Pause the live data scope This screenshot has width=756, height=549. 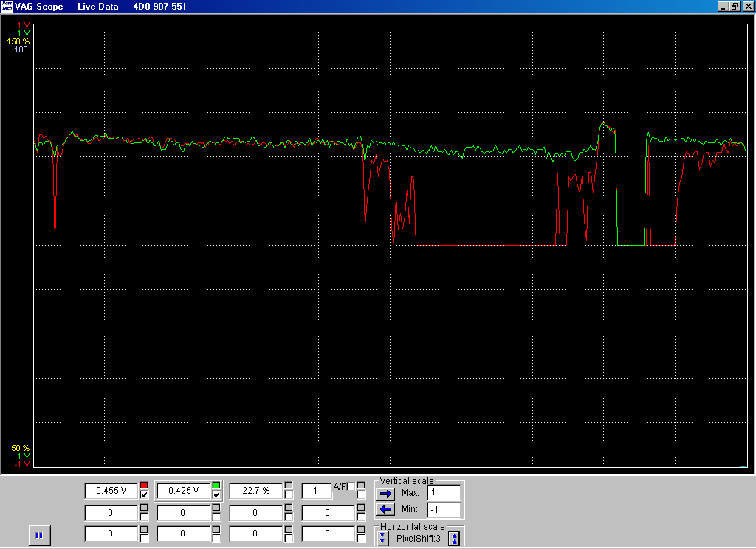point(39,535)
